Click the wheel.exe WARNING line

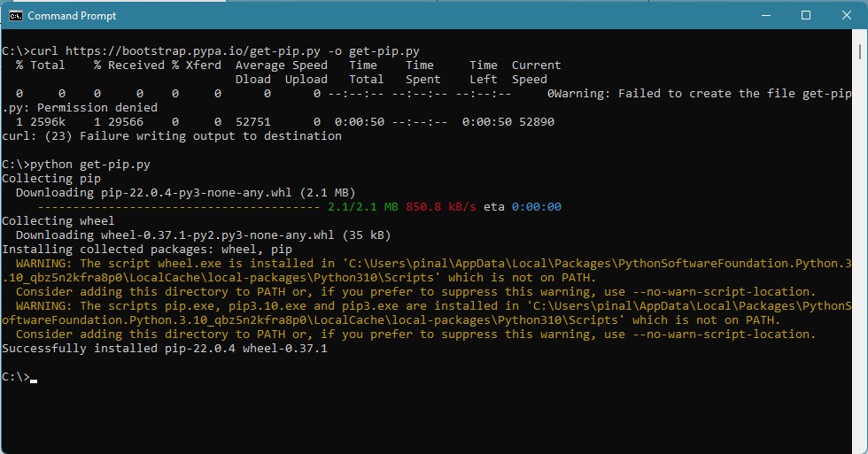[426, 271]
